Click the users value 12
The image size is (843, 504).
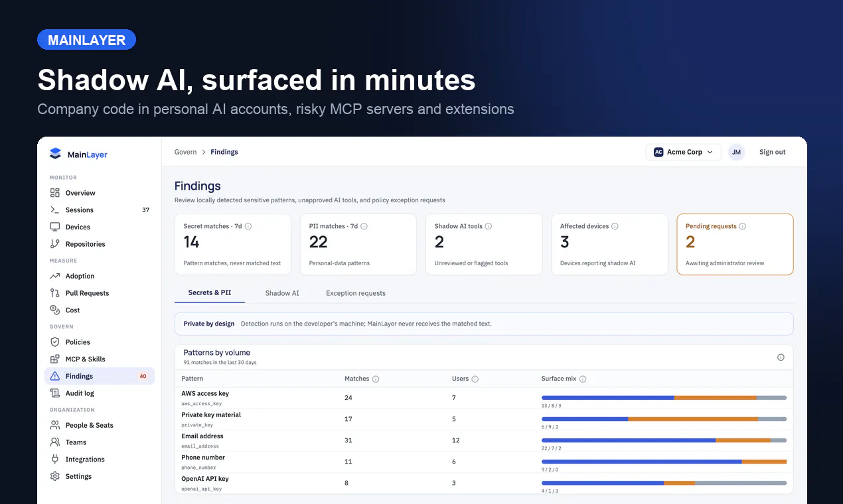456,440
